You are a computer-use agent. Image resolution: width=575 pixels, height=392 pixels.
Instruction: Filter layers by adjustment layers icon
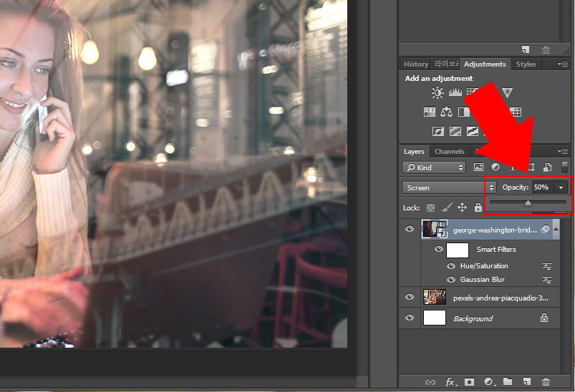pyautogui.click(x=496, y=167)
